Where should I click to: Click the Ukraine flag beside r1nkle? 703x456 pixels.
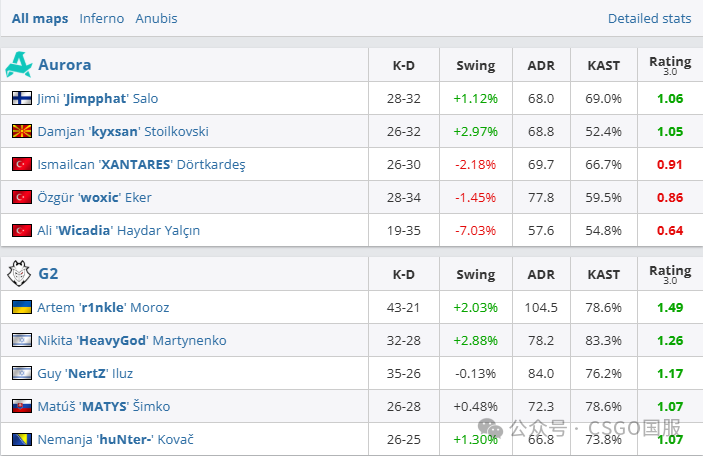pos(22,307)
